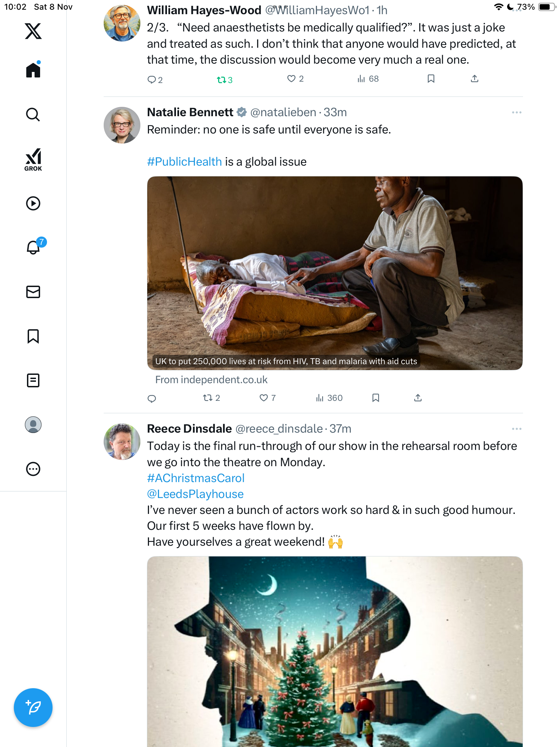Share William Hayes-Wood's post
This screenshot has width=560, height=747.
click(x=475, y=79)
